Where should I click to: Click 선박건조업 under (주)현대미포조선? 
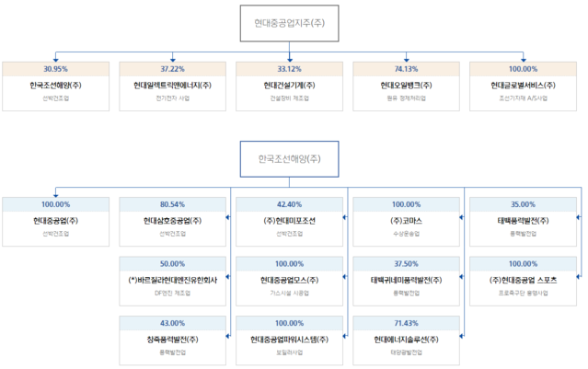tap(289, 234)
